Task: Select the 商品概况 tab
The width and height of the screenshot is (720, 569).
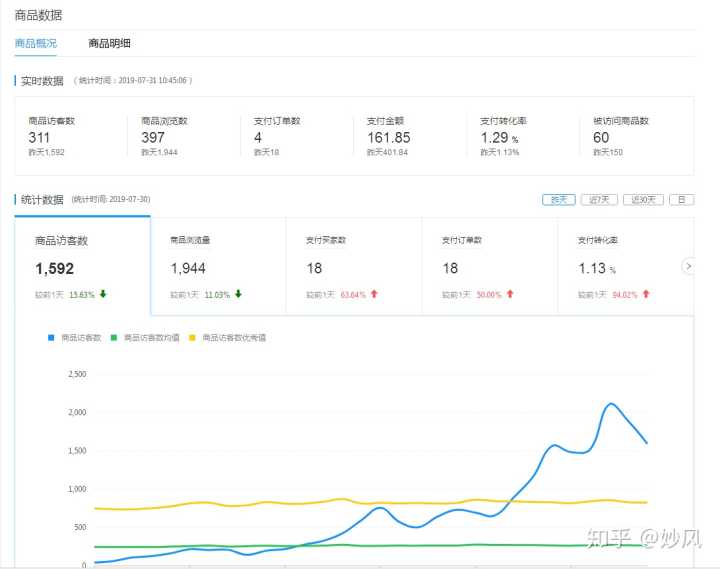Action: pos(36,43)
